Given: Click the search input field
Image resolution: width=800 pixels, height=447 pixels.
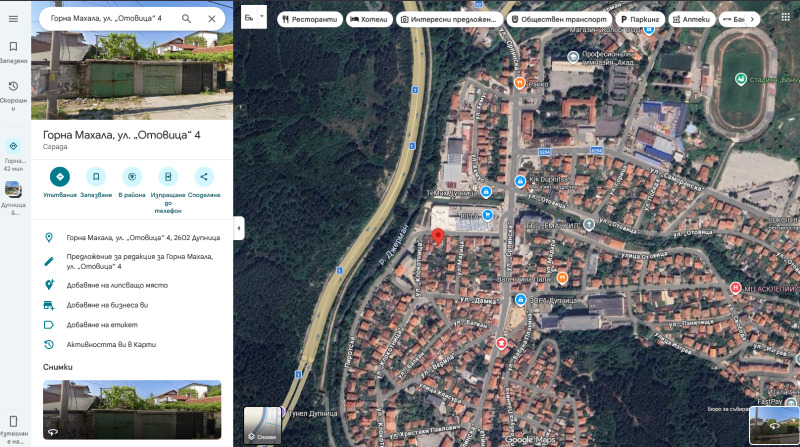Looking at the screenshot, I should coord(110,18).
